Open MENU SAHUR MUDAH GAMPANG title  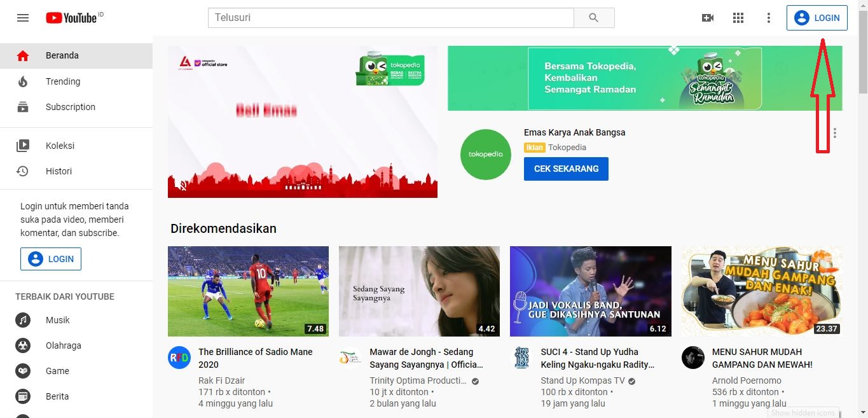click(762, 358)
